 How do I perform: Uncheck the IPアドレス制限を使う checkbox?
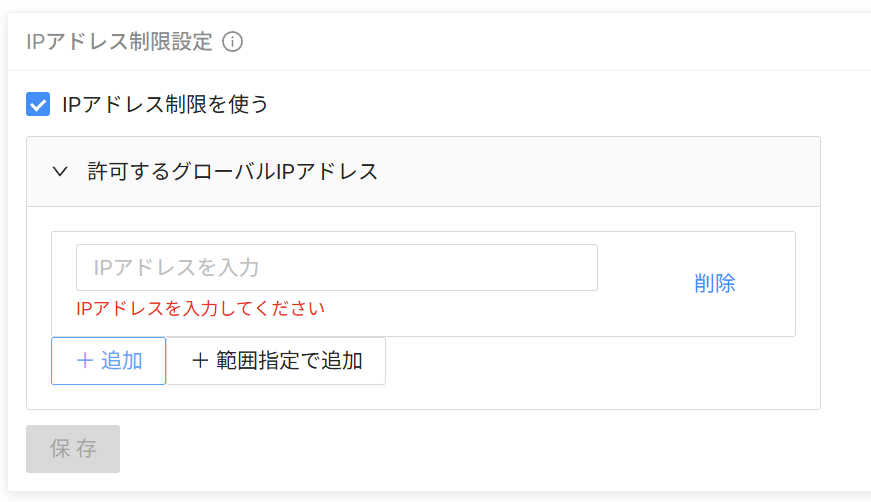click(38, 104)
